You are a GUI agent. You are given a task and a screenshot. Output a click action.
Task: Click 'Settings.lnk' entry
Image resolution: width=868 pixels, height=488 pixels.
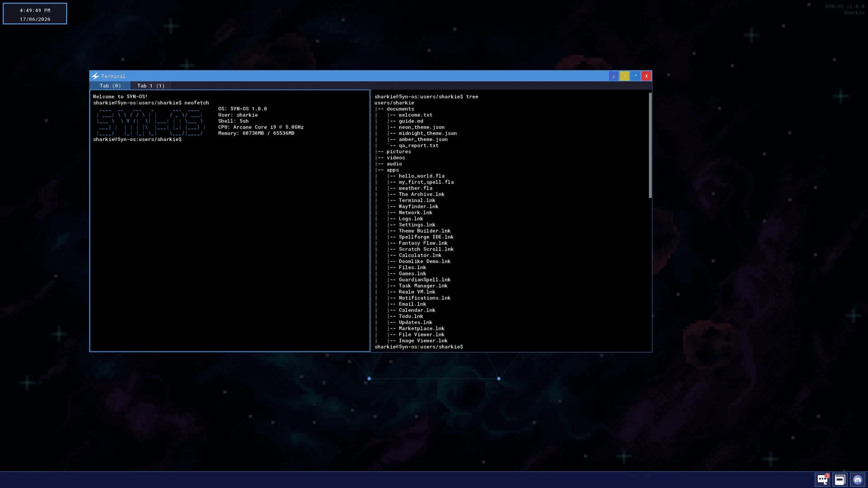pyautogui.click(x=417, y=225)
